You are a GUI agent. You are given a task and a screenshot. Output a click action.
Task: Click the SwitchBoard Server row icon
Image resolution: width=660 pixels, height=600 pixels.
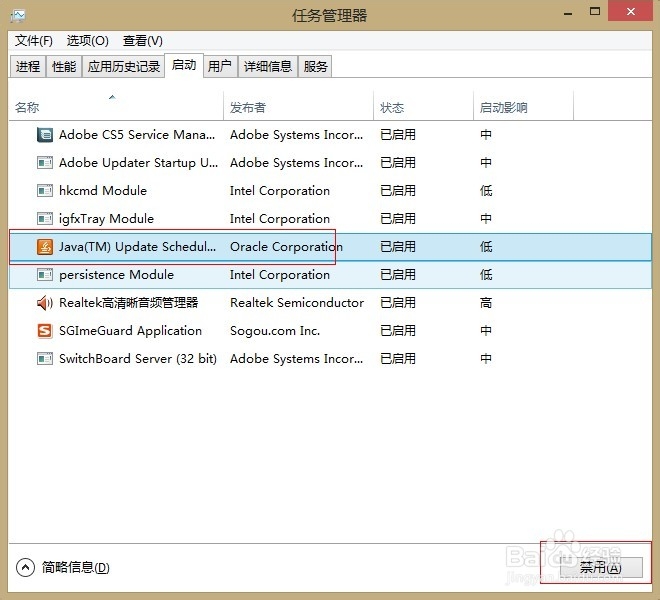[45, 359]
